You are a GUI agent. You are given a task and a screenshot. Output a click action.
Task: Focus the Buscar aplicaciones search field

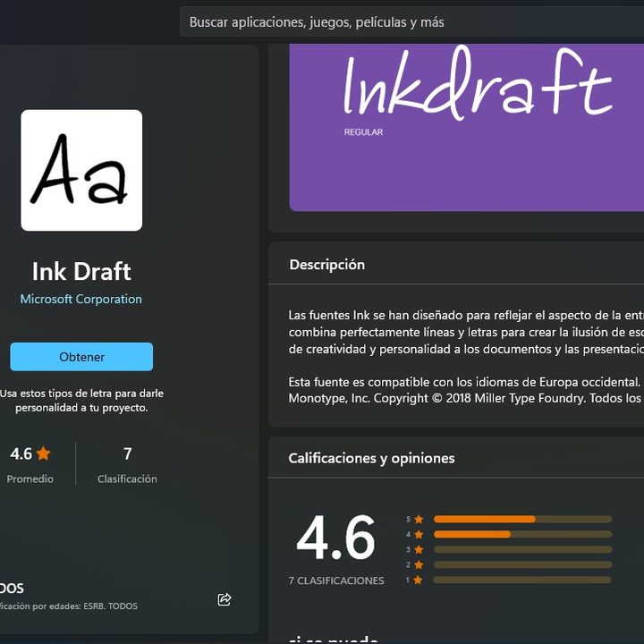tap(411, 21)
